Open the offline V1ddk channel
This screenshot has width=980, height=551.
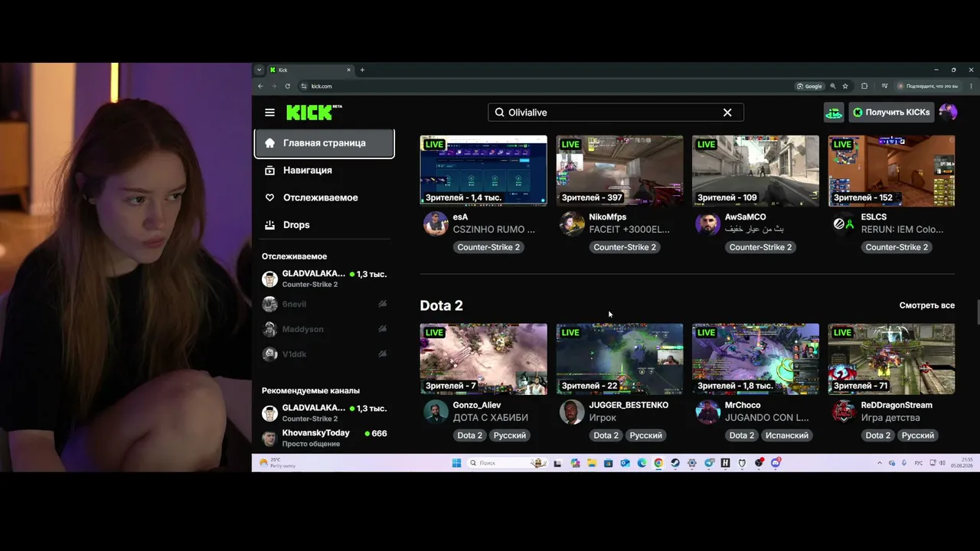[324, 354]
